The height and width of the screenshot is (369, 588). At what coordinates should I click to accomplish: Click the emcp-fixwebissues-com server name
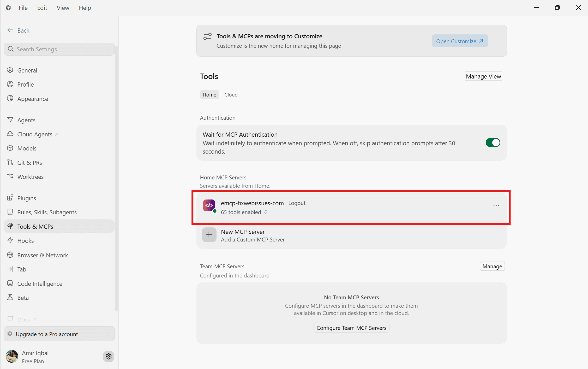point(252,203)
